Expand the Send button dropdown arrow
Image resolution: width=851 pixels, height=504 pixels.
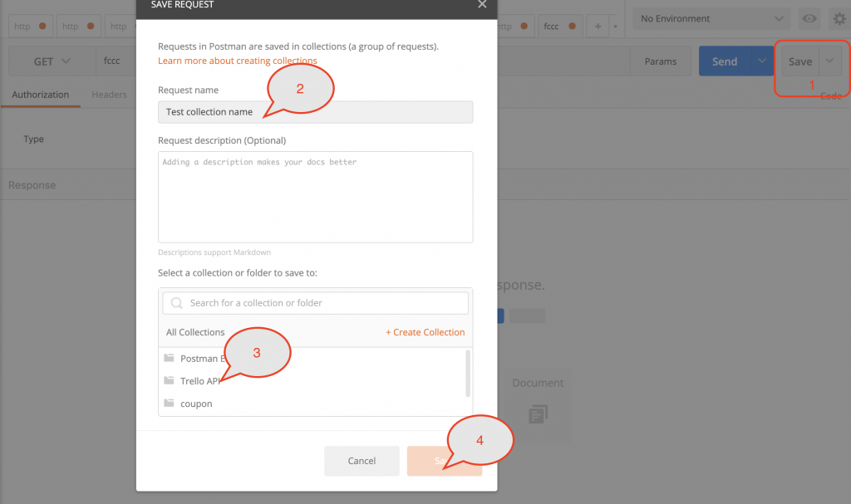[762, 61]
